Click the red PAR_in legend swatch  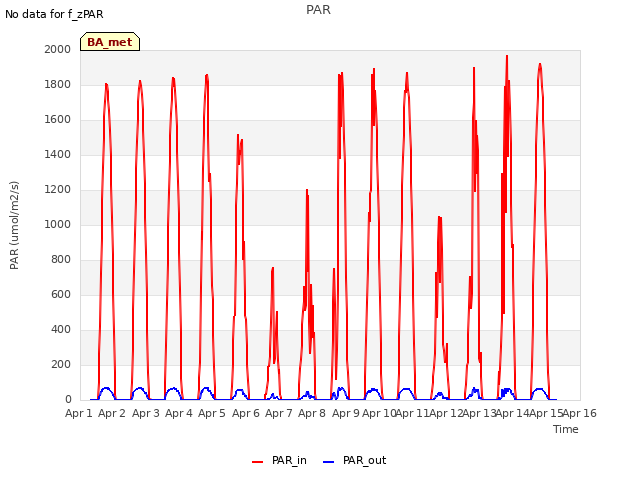(x=258, y=462)
